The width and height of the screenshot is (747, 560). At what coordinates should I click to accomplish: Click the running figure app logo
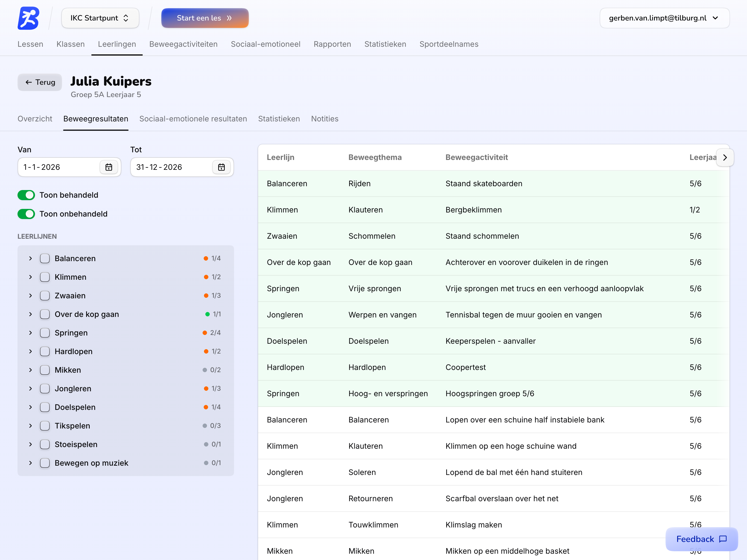28,18
